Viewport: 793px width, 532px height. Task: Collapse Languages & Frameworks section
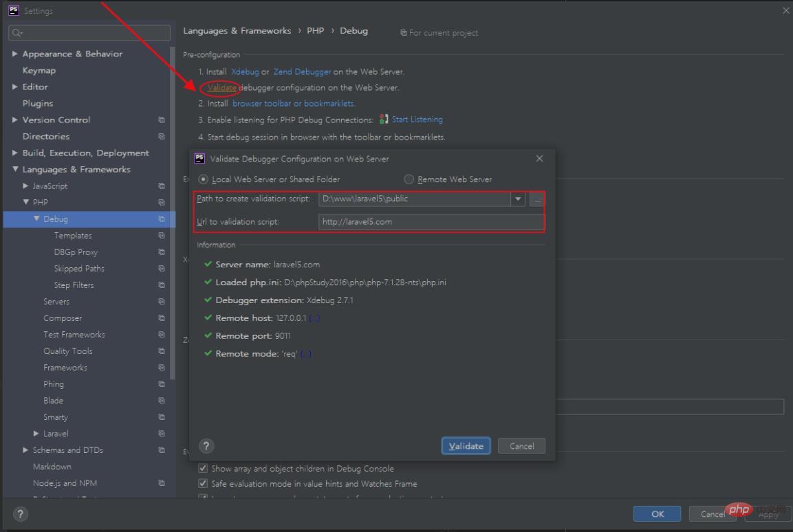(x=15, y=169)
